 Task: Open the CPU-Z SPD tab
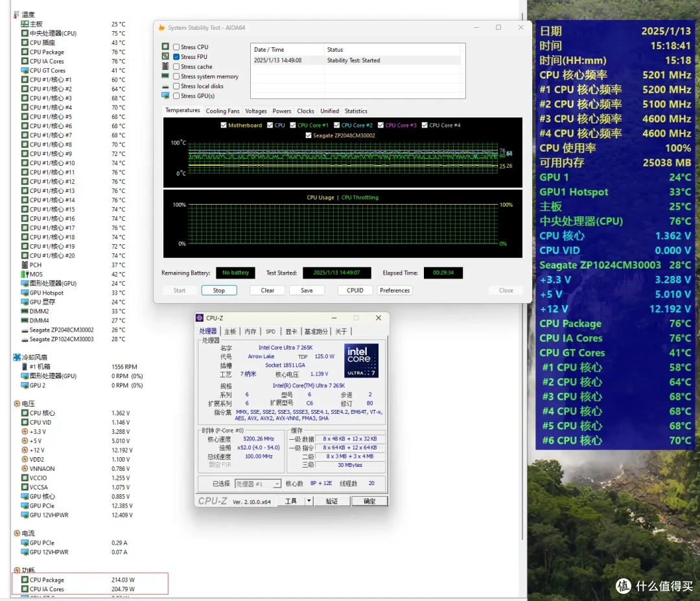(x=270, y=332)
